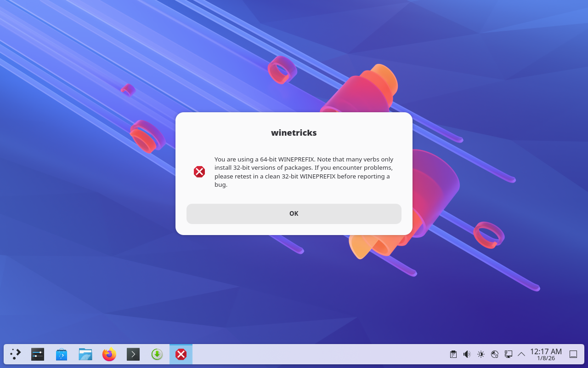
Task: Click the winetricks dialog title
Action: (x=294, y=133)
